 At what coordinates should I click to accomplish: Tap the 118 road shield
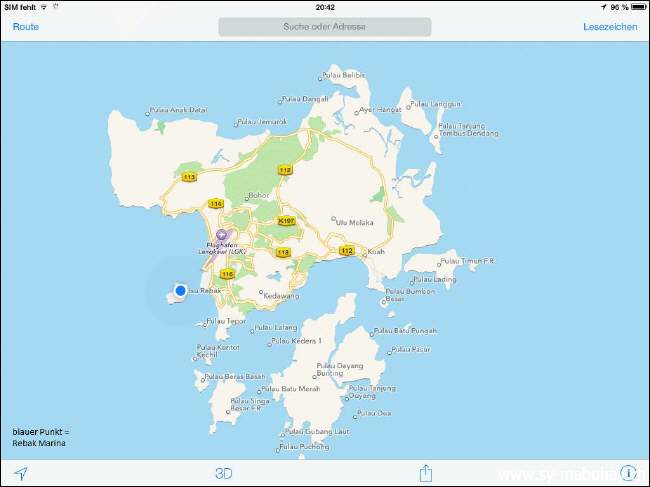click(283, 252)
